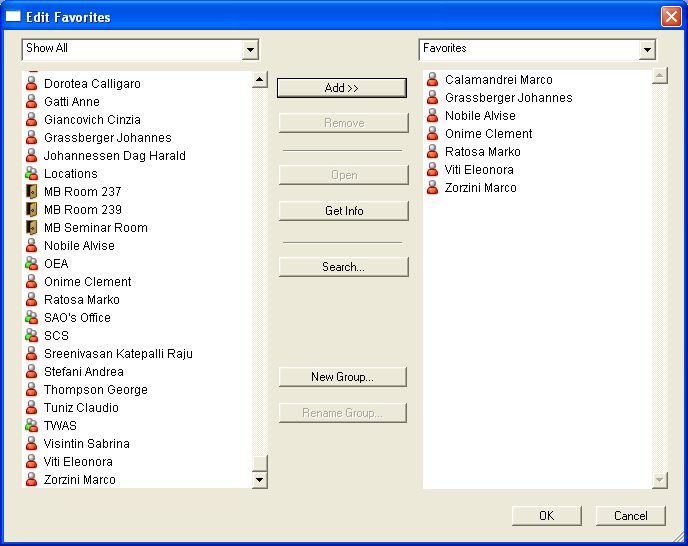Image resolution: width=688 pixels, height=546 pixels.
Task: Click the person icon beside Stefani Andrea
Action: click(32, 371)
